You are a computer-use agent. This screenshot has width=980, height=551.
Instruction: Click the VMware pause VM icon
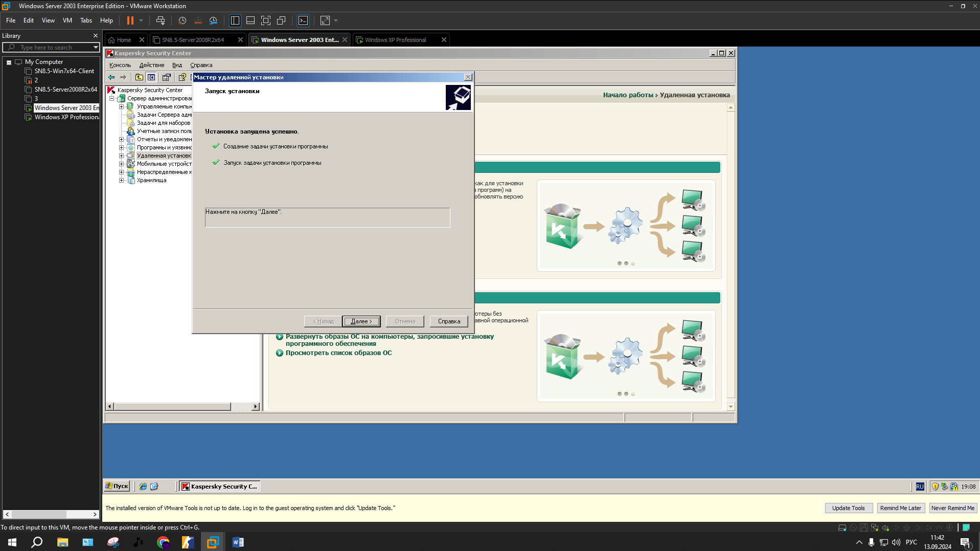[130, 20]
